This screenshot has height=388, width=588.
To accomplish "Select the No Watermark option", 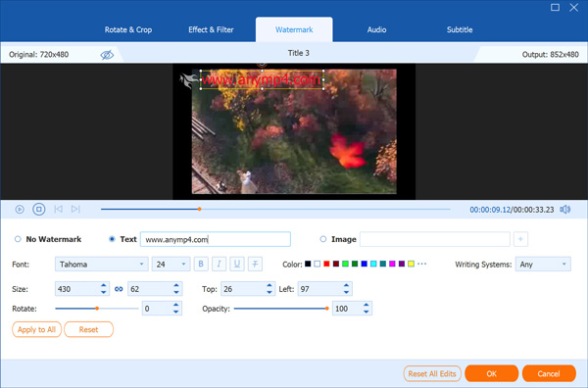I will tap(18, 239).
